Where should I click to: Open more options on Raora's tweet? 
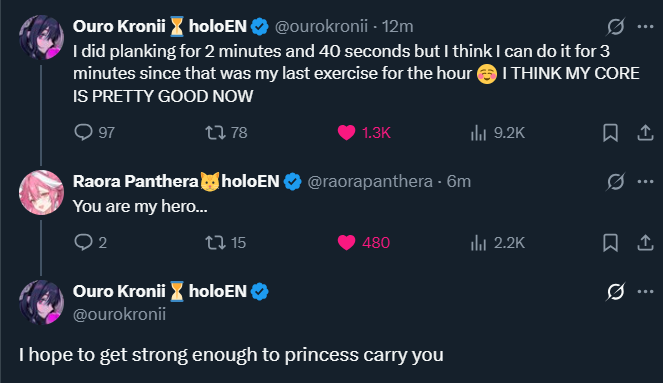(645, 182)
